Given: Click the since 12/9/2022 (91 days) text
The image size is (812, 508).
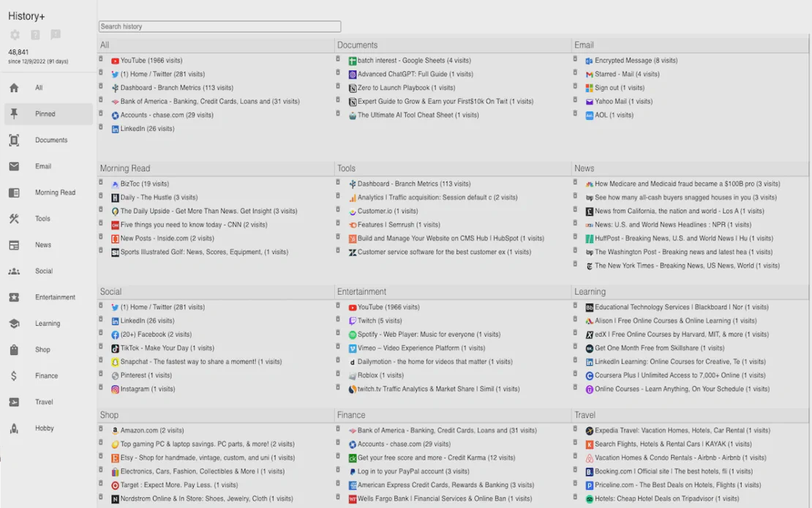Looking at the screenshot, I should point(38,61).
